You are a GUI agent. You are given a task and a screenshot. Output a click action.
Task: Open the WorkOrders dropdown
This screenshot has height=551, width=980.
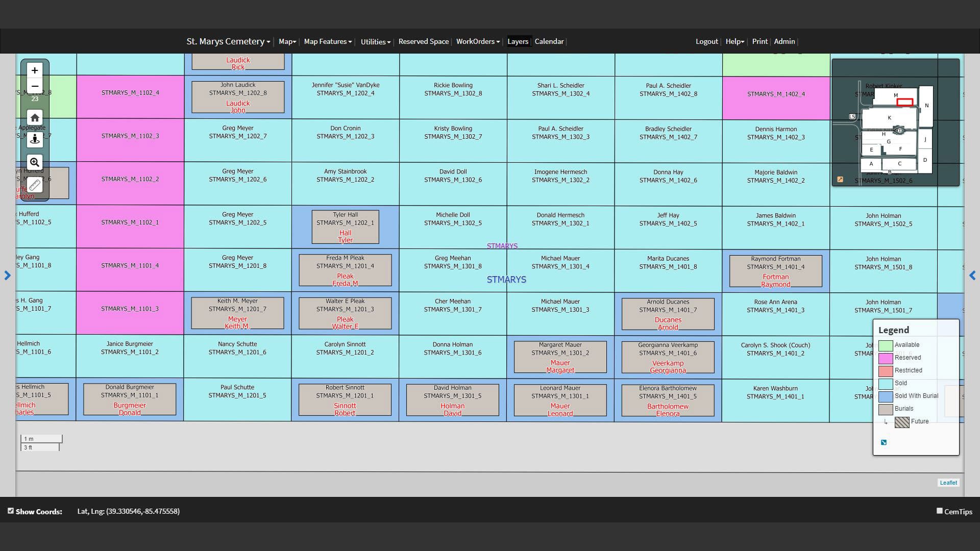tap(478, 41)
